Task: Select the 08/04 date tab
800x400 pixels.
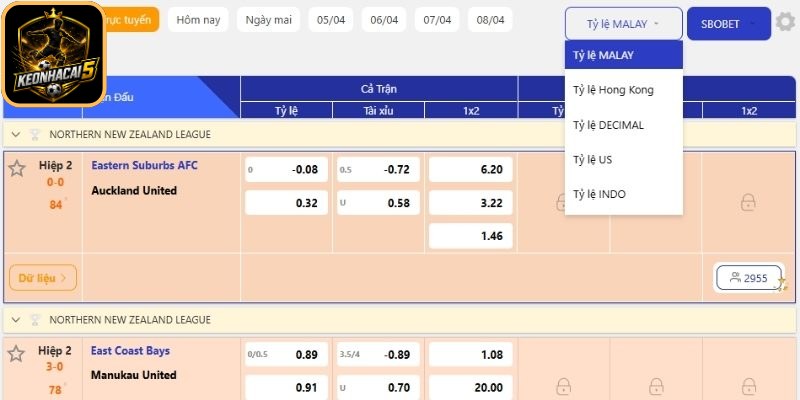Action: point(490,20)
